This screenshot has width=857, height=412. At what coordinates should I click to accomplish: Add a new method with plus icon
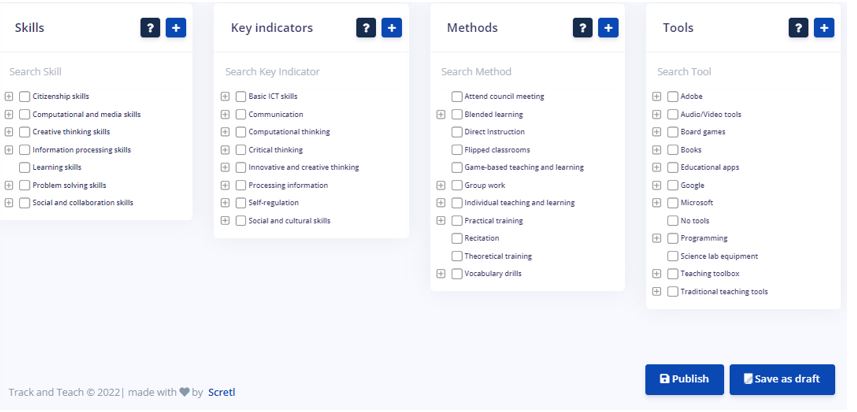coord(608,28)
